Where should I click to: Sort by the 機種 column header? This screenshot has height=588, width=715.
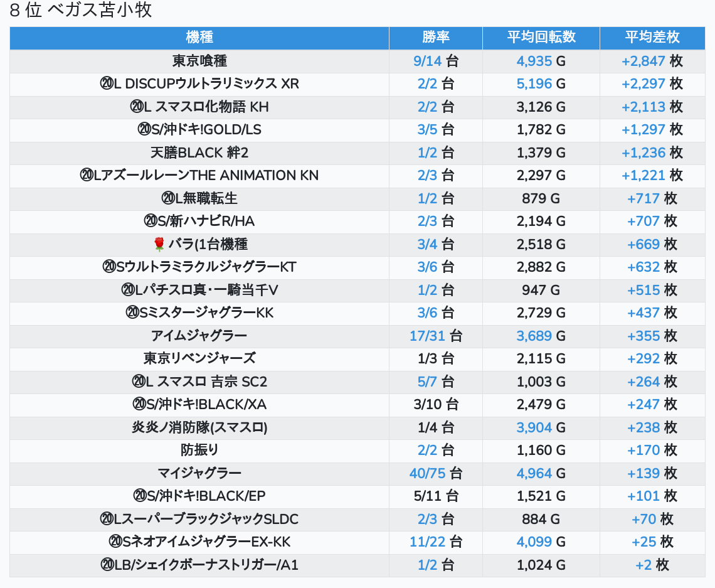pos(199,38)
